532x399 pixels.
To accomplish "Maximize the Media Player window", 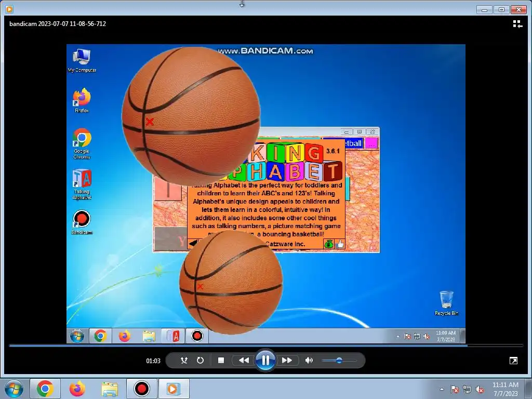I will pos(501,9).
